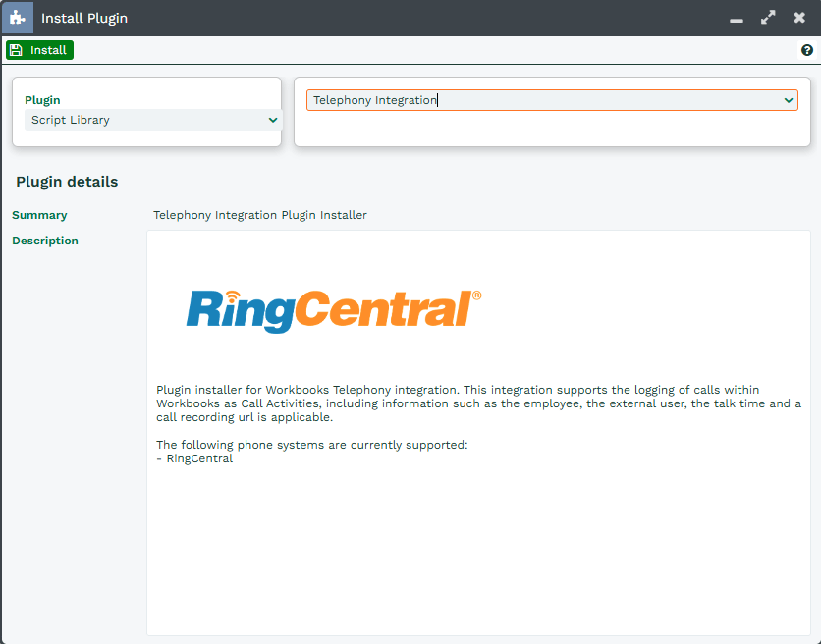
Task: Close the Install Plugin dialog
Action: [799, 18]
